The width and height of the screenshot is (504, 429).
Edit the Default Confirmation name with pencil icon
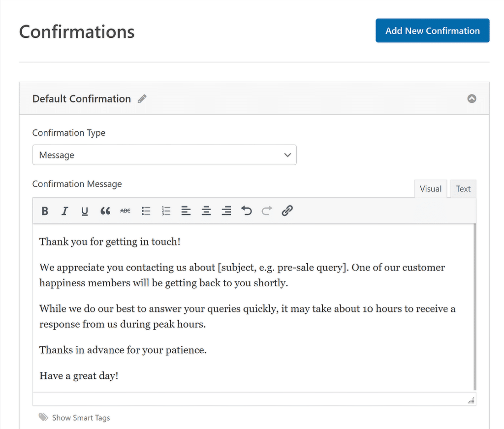click(142, 98)
